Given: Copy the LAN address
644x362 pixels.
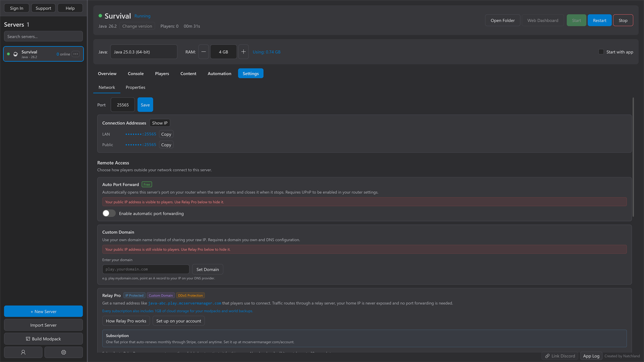Looking at the screenshot, I should (x=166, y=134).
